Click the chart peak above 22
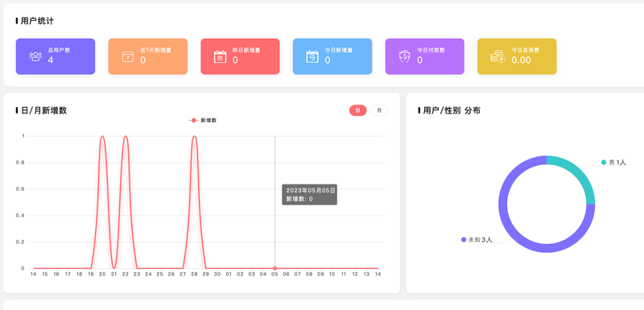Viewport: 644px width, 310px height. tap(126, 136)
